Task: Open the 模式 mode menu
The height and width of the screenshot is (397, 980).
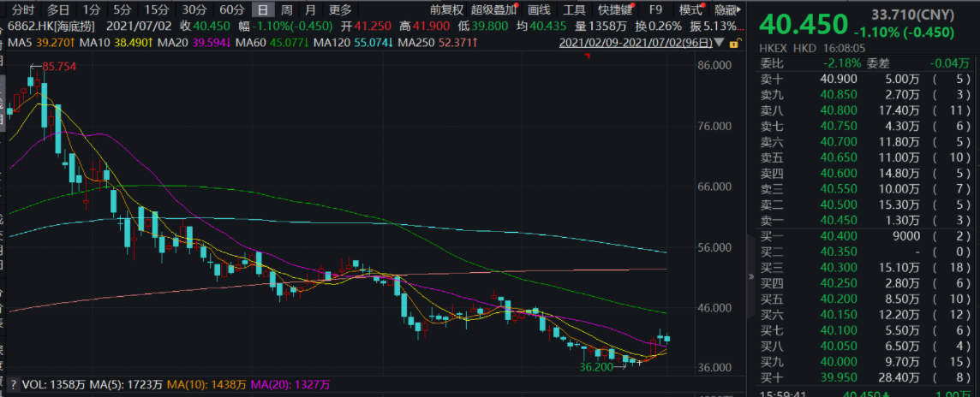Action: click(690, 10)
